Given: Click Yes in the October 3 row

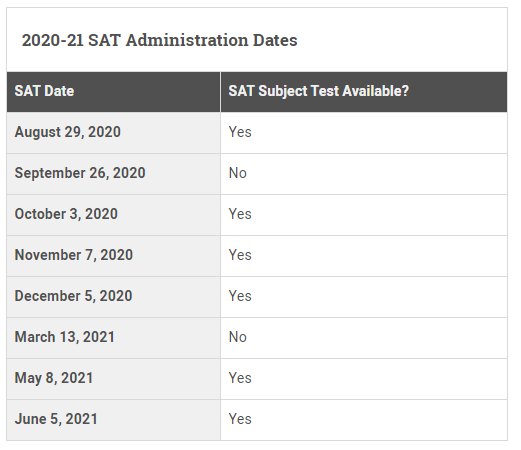Looking at the screenshot, I should tap(240, 214).
